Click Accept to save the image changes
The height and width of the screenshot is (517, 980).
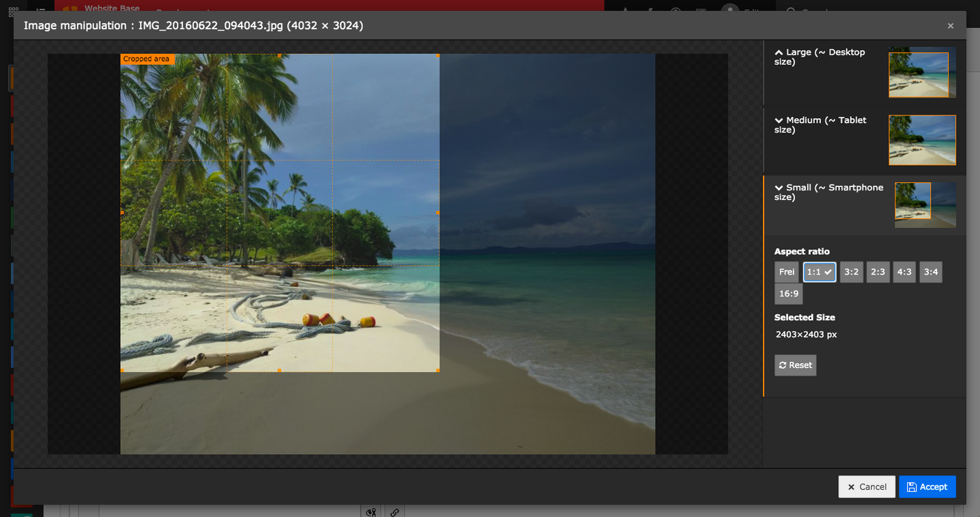pos(927,486)
